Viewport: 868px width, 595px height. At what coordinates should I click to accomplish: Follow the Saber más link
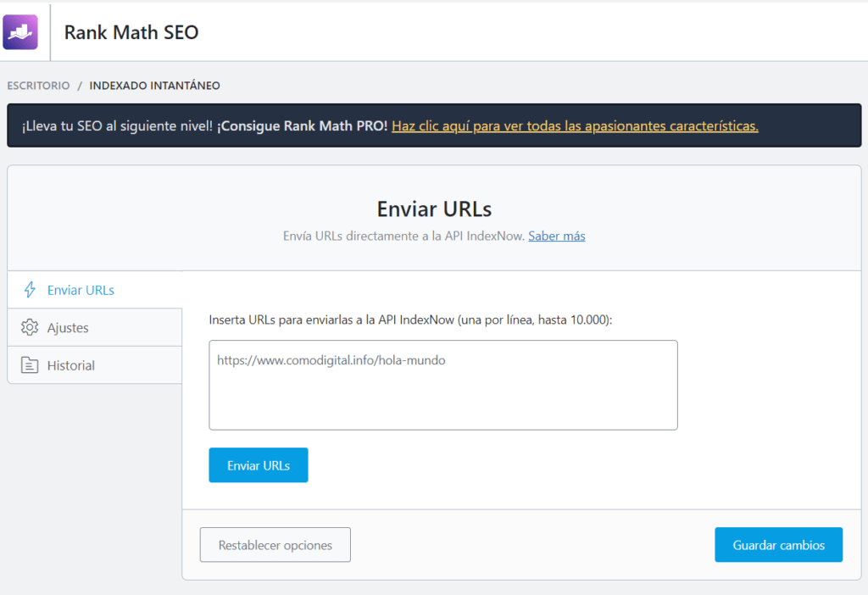pyautogui.click(x=556, y=236)
